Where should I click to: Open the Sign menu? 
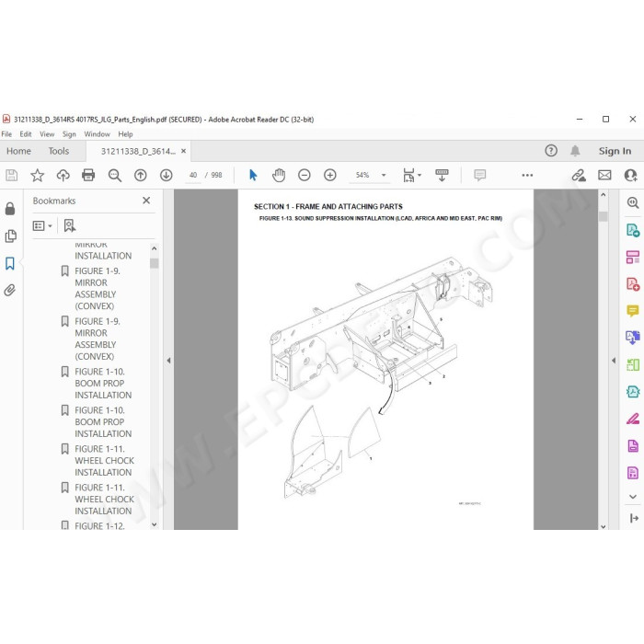[69, 134]
